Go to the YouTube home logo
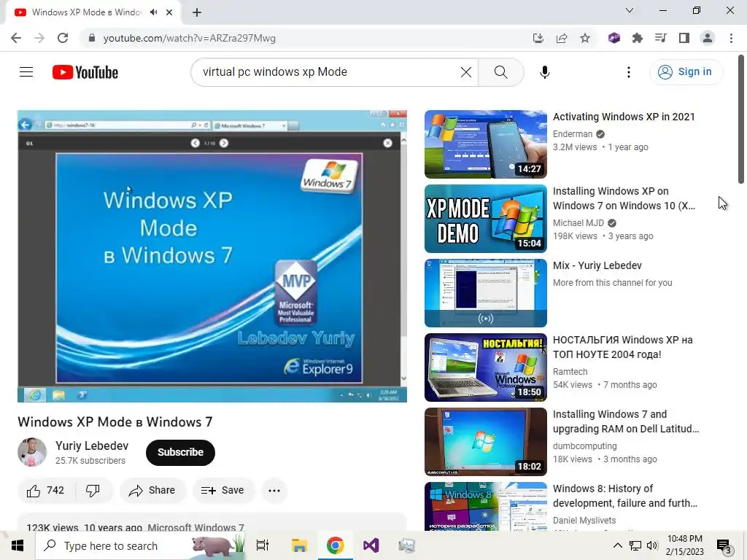The width and height of the screenshot is (747, 560). click(85, 72)
